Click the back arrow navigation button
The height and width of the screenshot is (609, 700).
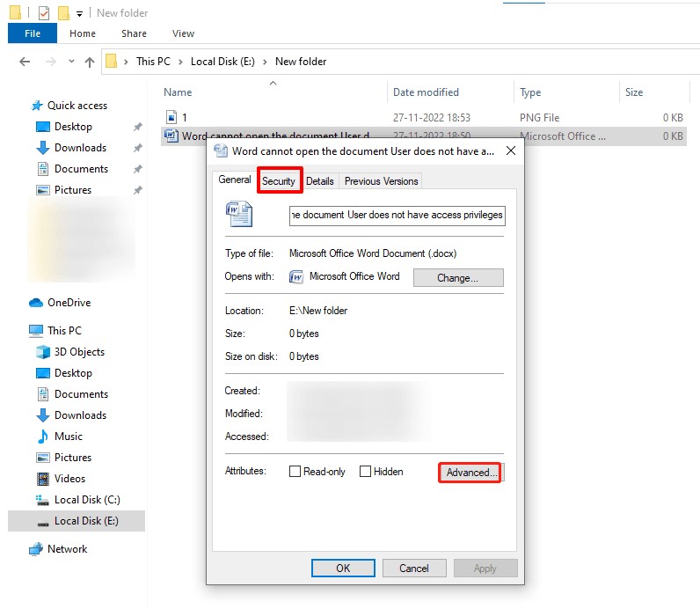[25, 62]
